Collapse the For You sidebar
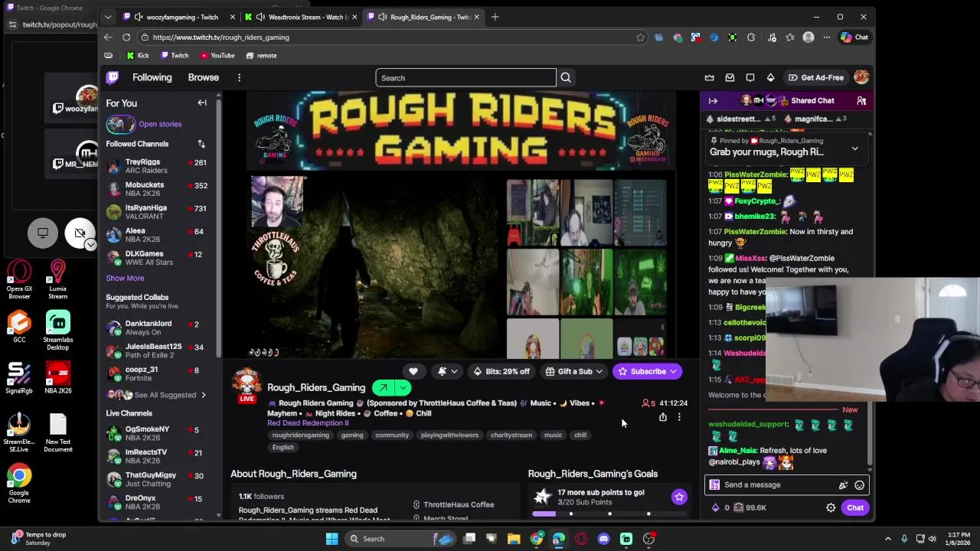 pyautogui.click(x=202, y=103)
